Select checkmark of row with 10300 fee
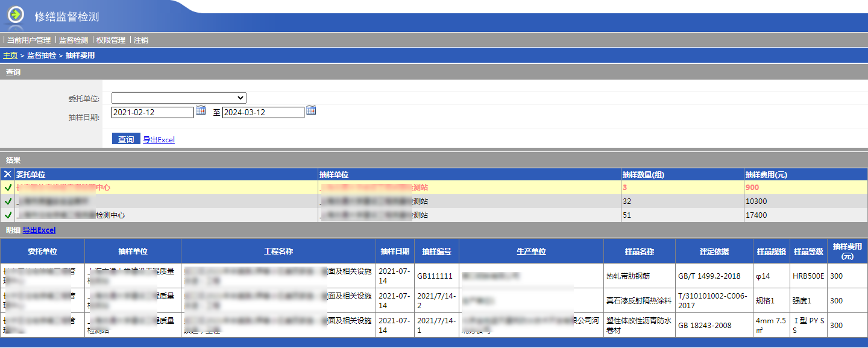 tap(8, 201)
